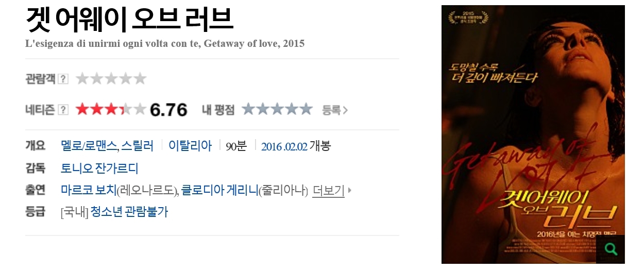Click the triangle arrow after 더보기
Image resolution: width=644 pixels, height=270 pixels.
click(x=350, y=190)
